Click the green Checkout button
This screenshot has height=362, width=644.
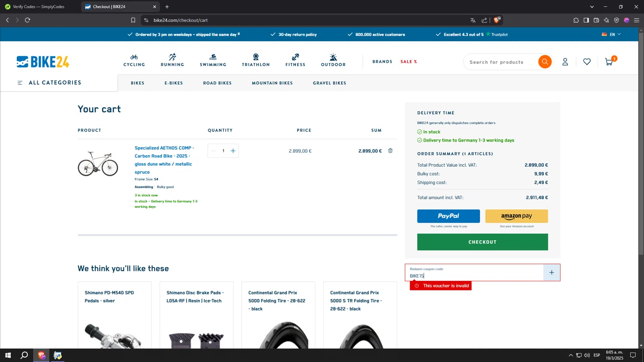pos(483,242)
